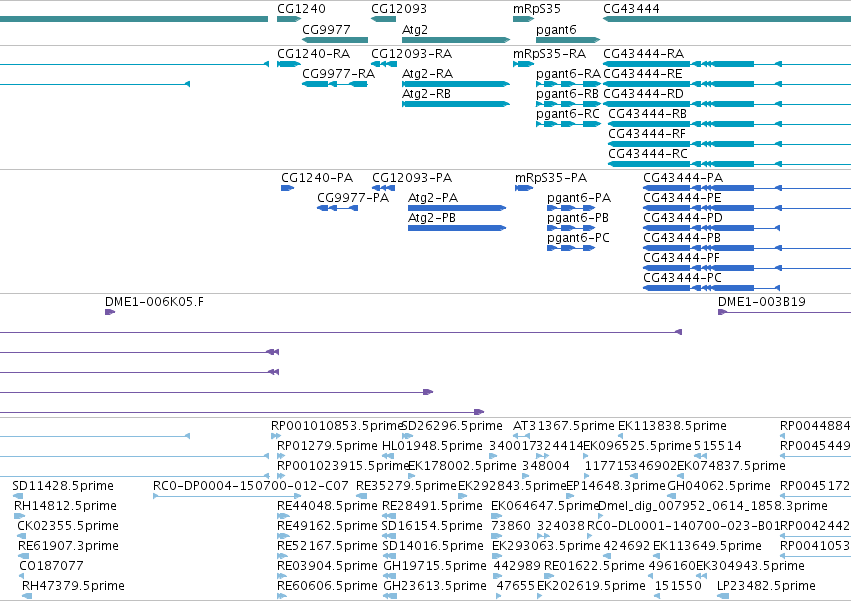Screen dimensions: 851x601
Task: Select protein CG1240-PA
Action: pyautogui.click(x=317, y=178)
